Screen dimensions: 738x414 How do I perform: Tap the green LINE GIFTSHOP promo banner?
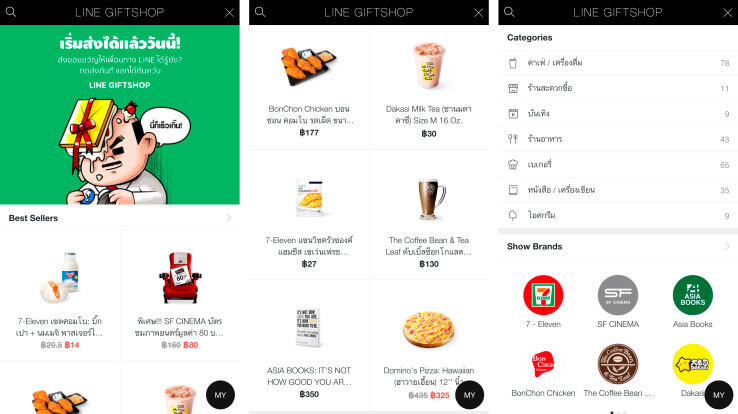tap(120, 114)
